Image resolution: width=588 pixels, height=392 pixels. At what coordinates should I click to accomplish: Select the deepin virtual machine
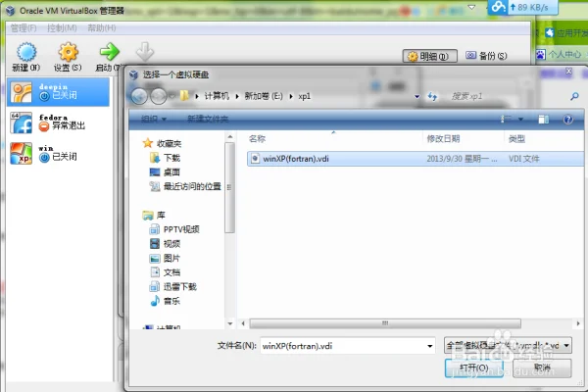point(59,91)
